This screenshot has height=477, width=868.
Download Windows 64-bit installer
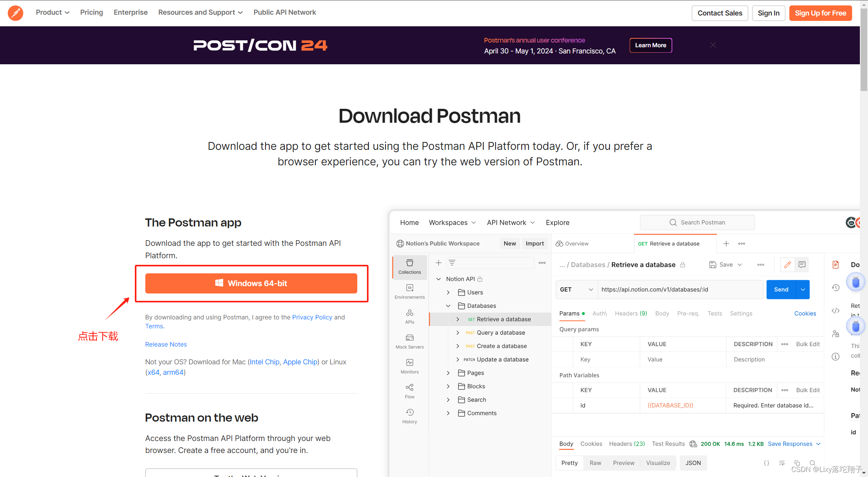tap(251, 283)
